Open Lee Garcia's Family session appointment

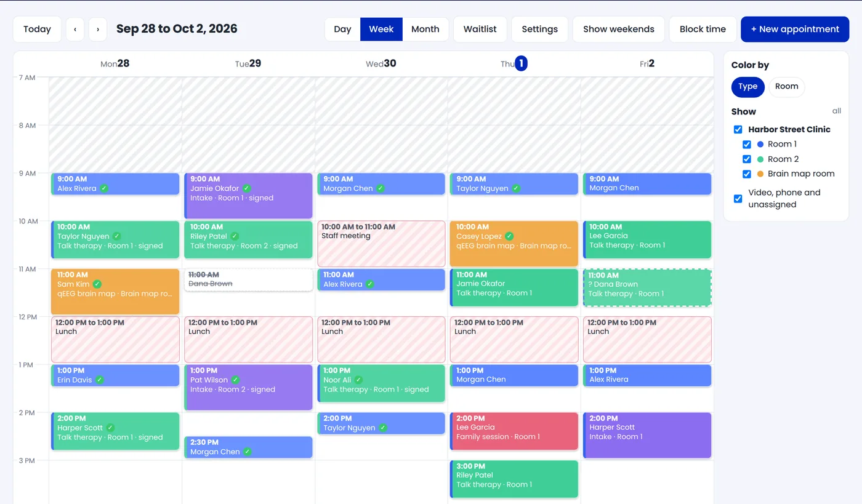[514, 431]
